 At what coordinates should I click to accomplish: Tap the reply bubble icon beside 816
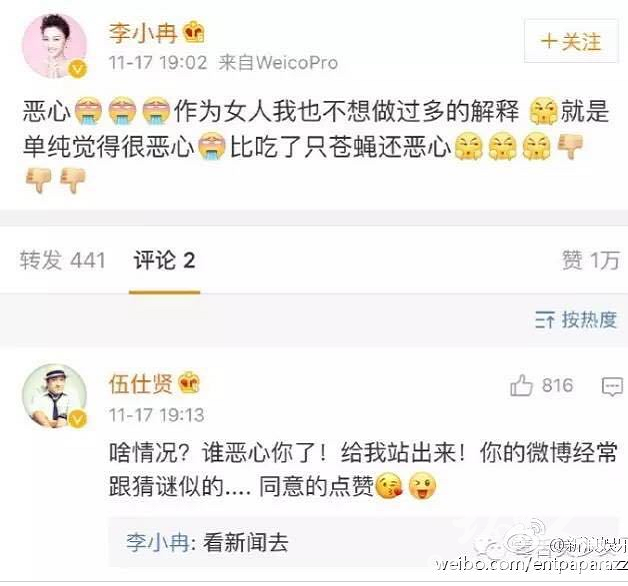pos(612,387)
